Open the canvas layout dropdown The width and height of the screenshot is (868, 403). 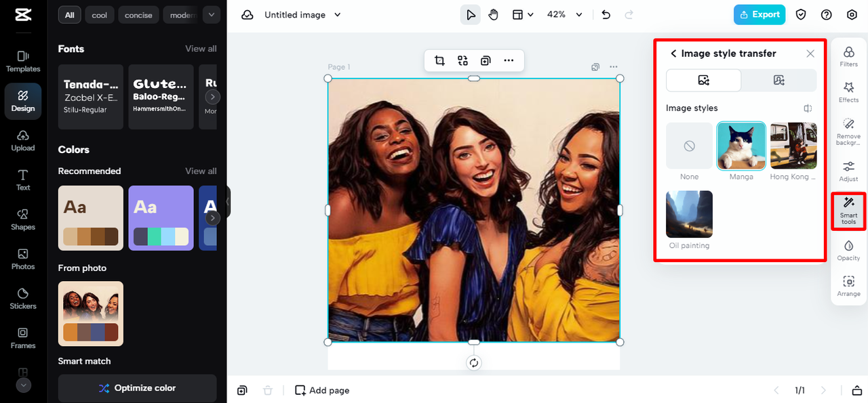point(522,15)
